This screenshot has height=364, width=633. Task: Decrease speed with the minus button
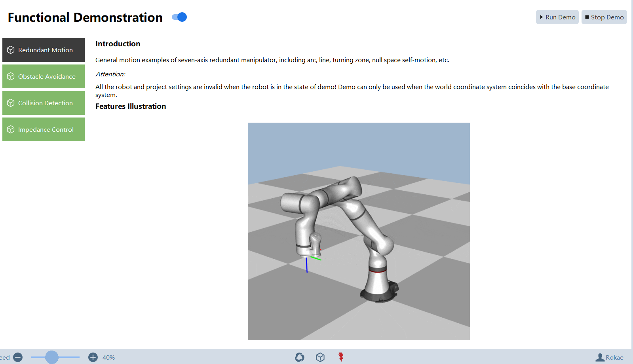[x=18, y=357]
